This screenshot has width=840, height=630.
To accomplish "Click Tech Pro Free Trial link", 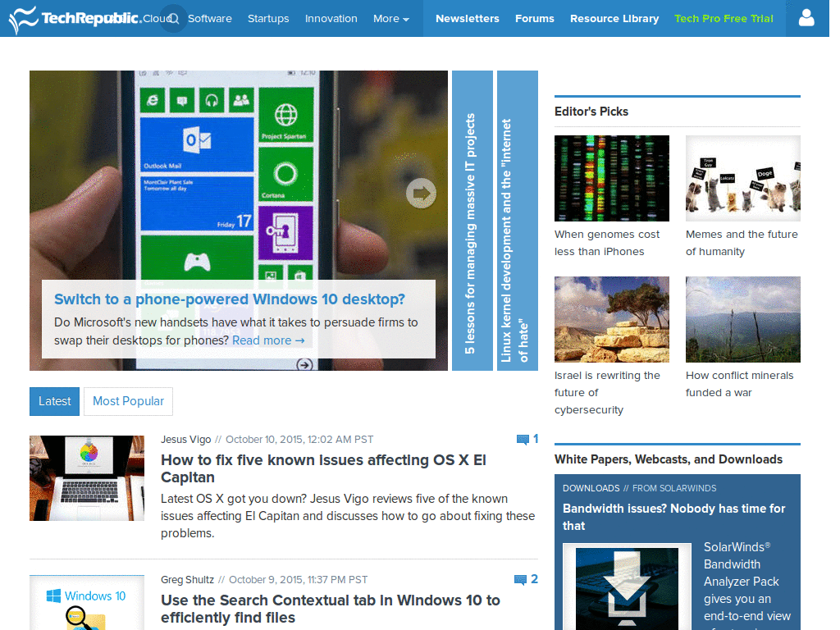I will tap(724, 19).
